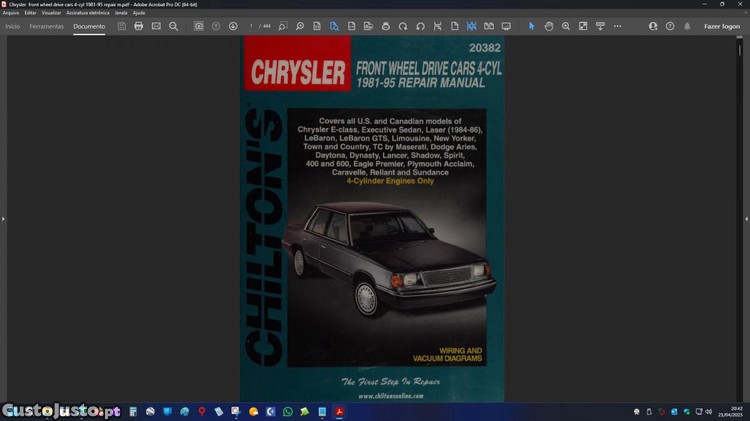
Task: Activate the arrow selection tool
Action: (x=532, y=26)
